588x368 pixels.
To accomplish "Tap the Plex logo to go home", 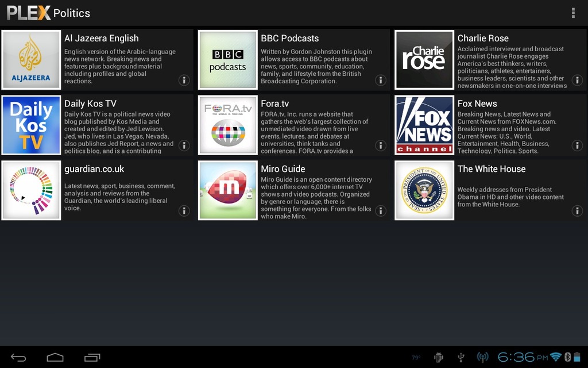I will (29, 13).
